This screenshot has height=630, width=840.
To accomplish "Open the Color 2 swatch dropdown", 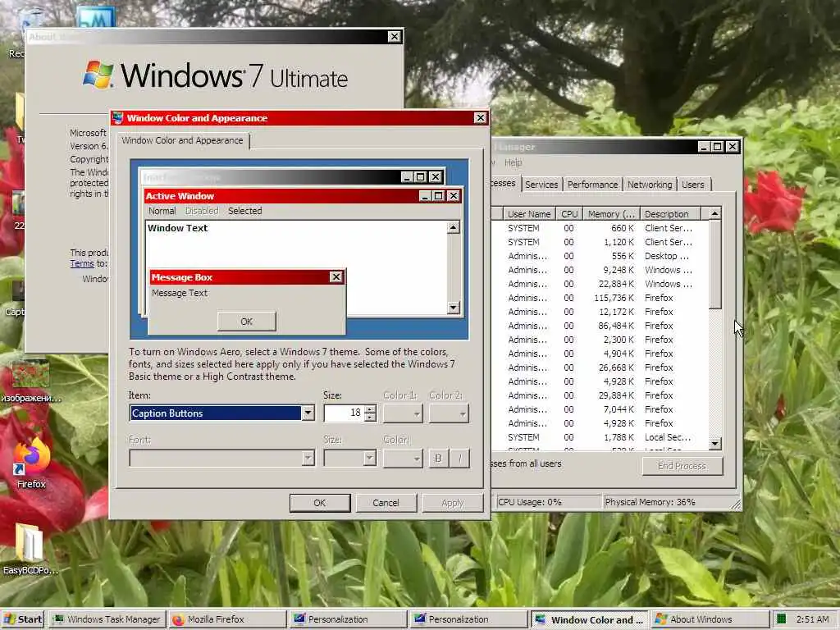I will coord(449,413).
